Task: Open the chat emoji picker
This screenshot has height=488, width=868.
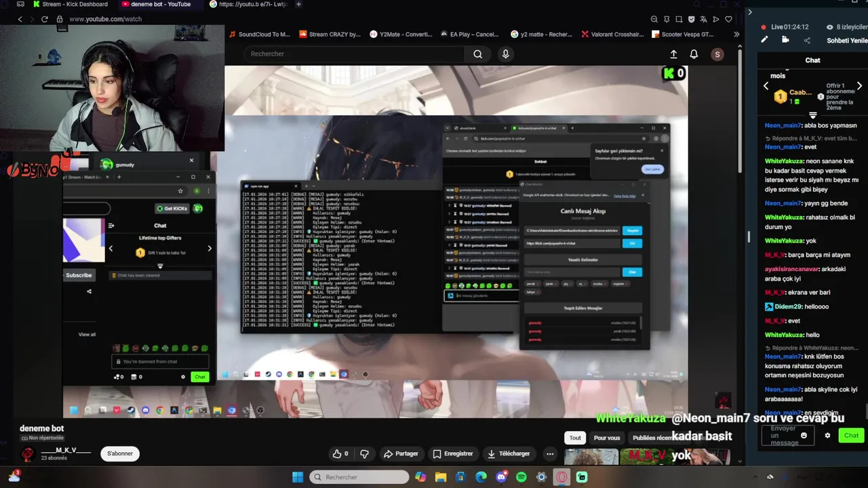Action: pyautogui.click(x=804, y=435)
